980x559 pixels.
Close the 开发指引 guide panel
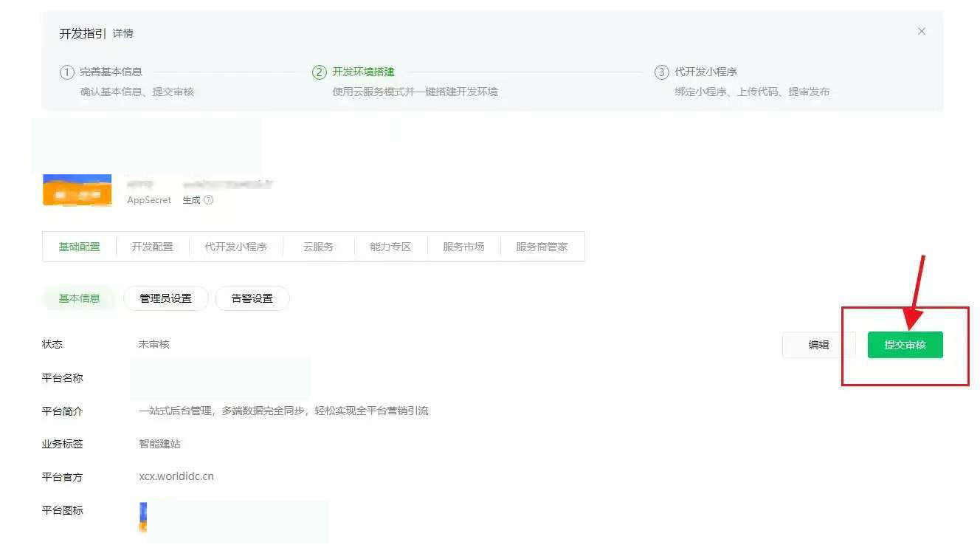[921, 32]
